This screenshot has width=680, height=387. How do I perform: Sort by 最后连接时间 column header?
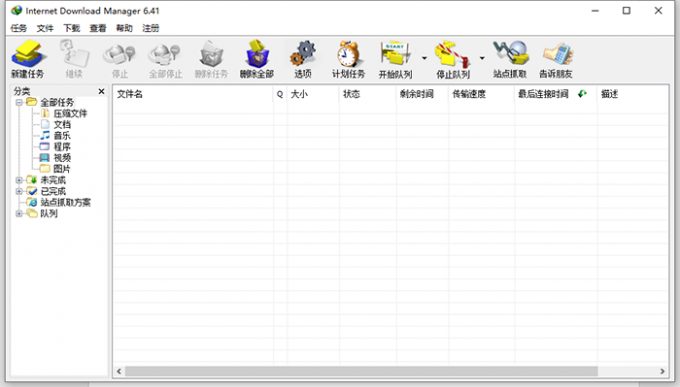pos(556,94)
